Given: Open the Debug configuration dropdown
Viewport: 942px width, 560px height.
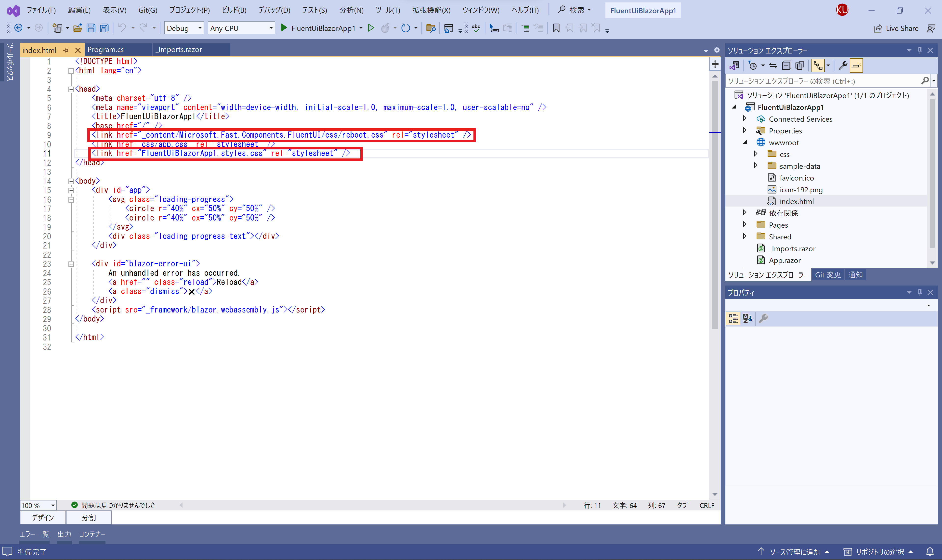Looking at the screenshot, I should tap(184, 28).
